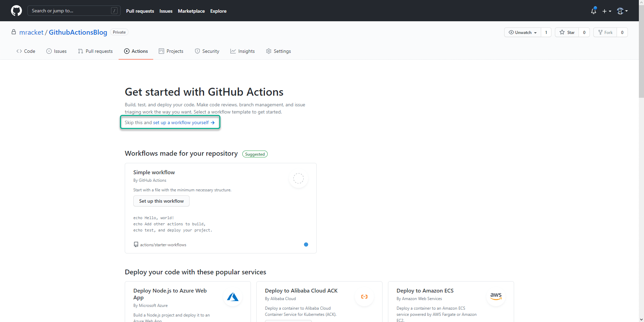Click the By Amazon Web Services author text
Viewport: 644px width, 322px height.
click(419, 299)
